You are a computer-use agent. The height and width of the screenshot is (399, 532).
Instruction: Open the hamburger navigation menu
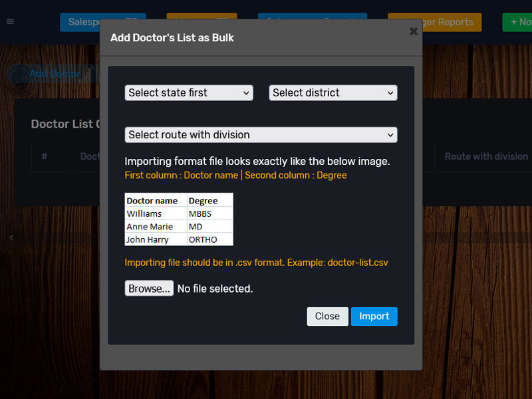[x=10, y=21]
